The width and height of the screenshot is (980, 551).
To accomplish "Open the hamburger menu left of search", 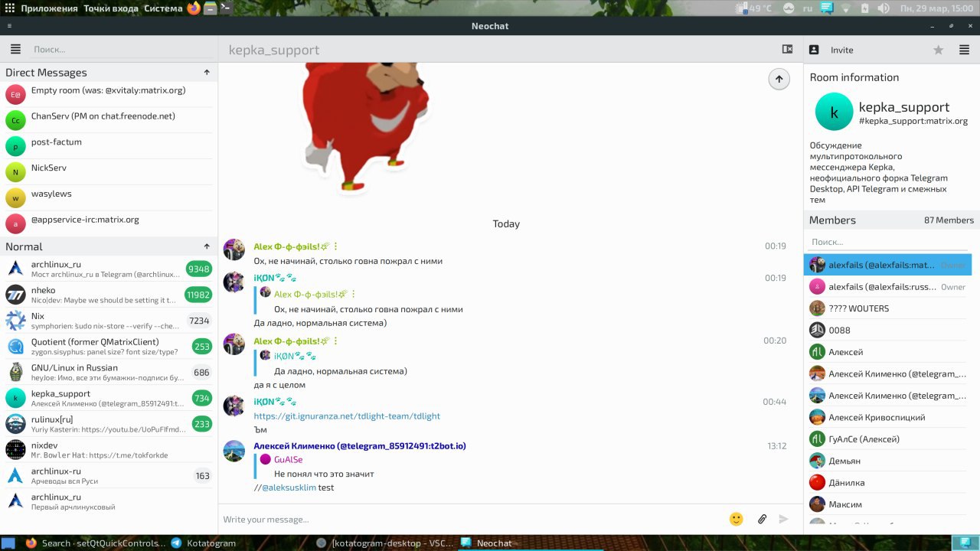I will tap(15, 49).
